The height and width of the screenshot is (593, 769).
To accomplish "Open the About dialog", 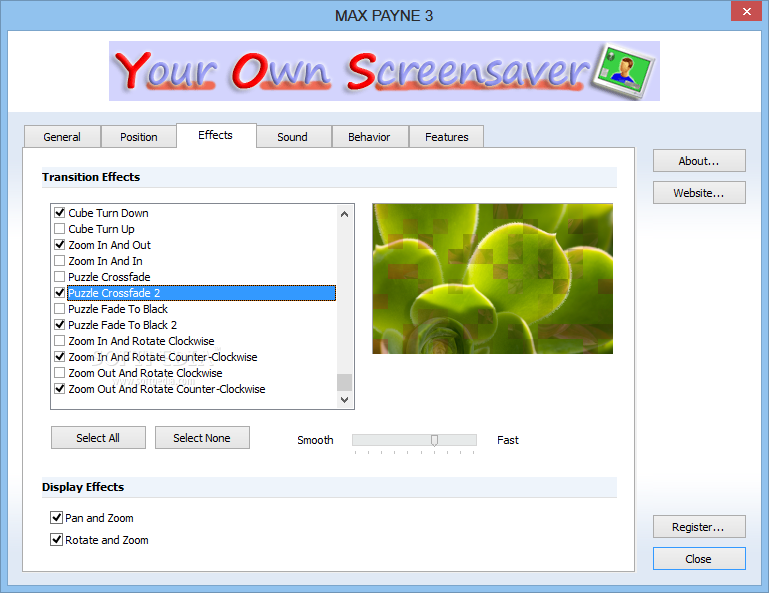I will pos(699,161).
